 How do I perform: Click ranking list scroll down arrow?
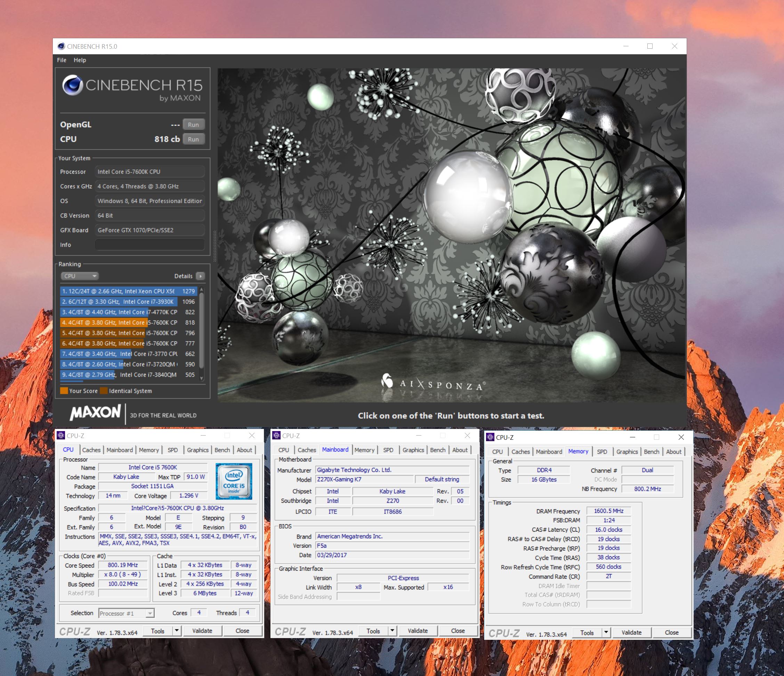tap(202, 378)
